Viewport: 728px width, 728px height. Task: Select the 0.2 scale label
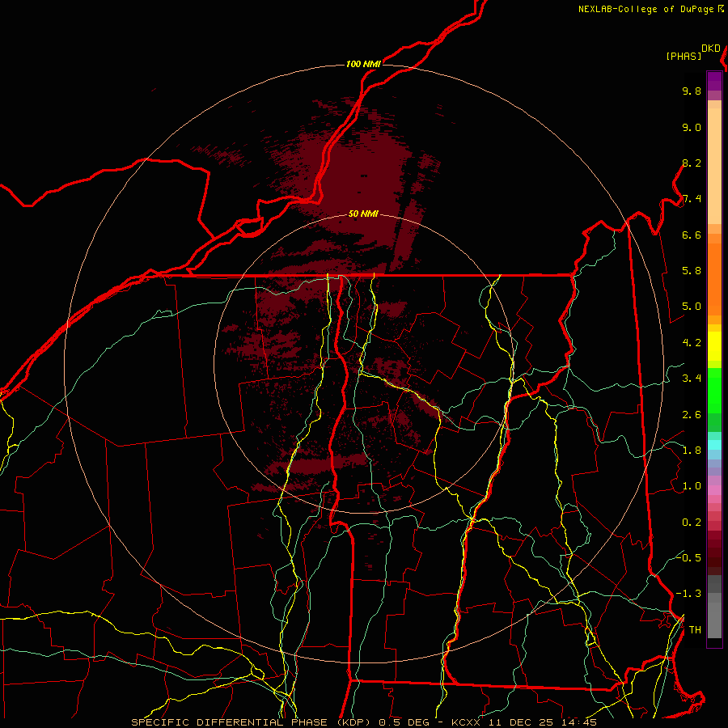(692, 523)
